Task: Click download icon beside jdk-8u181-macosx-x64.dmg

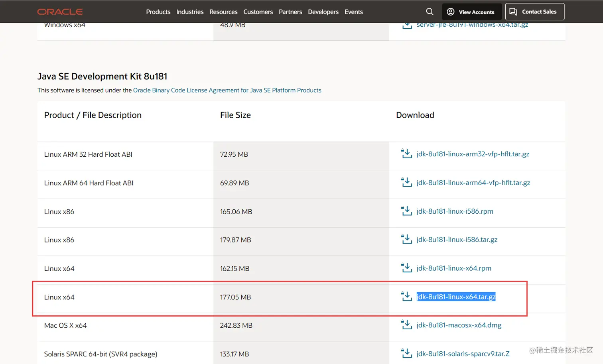Action: 406,325
